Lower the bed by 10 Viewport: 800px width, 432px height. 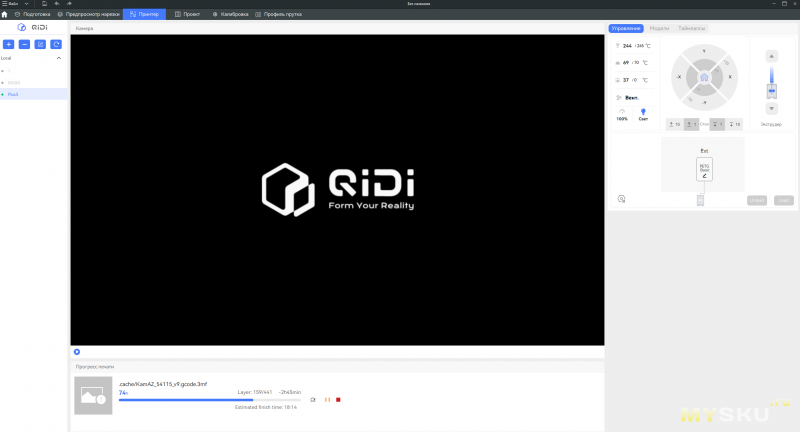point(734,124)
